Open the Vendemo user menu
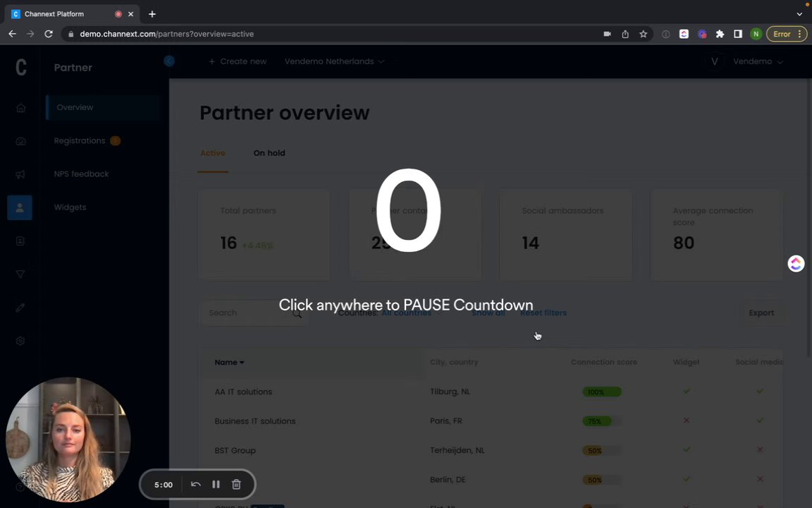 (x=758, y=61)
